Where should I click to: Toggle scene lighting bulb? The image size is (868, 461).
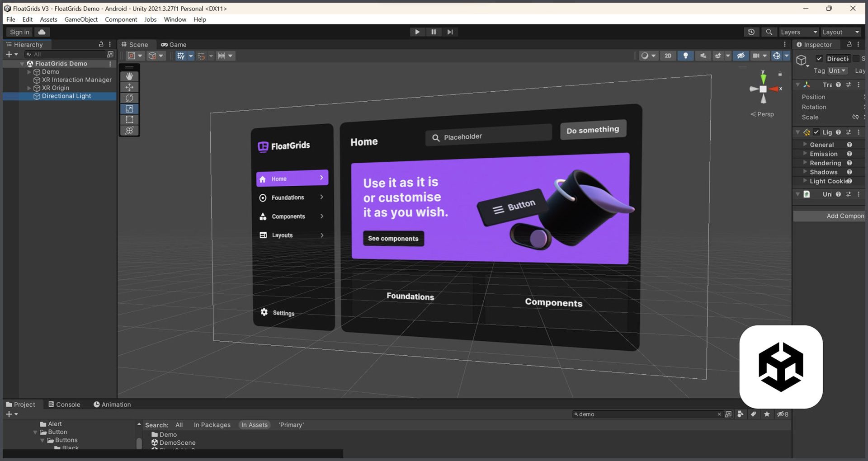[686, 56]
